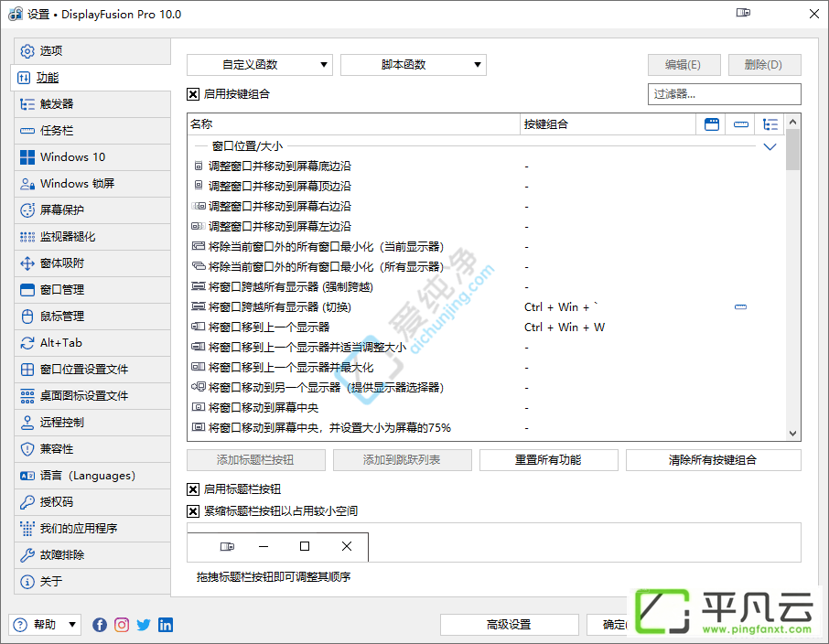Open the 任务栏 settings
Screen dimensions: 829x644
(x=92, y=131)
